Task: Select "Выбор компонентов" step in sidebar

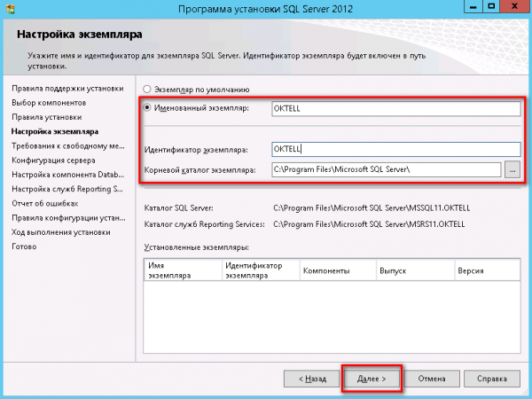Action: pos(48,103)
